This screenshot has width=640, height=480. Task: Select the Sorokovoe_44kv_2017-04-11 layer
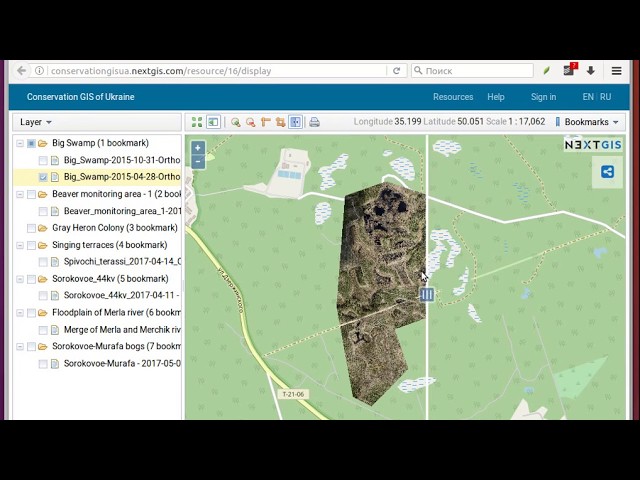[x=122, y=296]
